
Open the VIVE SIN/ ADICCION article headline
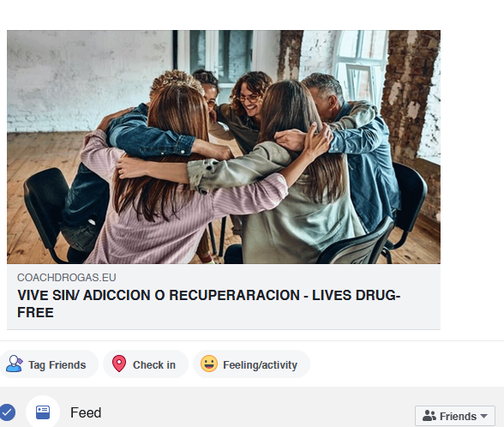pos(208,304)
